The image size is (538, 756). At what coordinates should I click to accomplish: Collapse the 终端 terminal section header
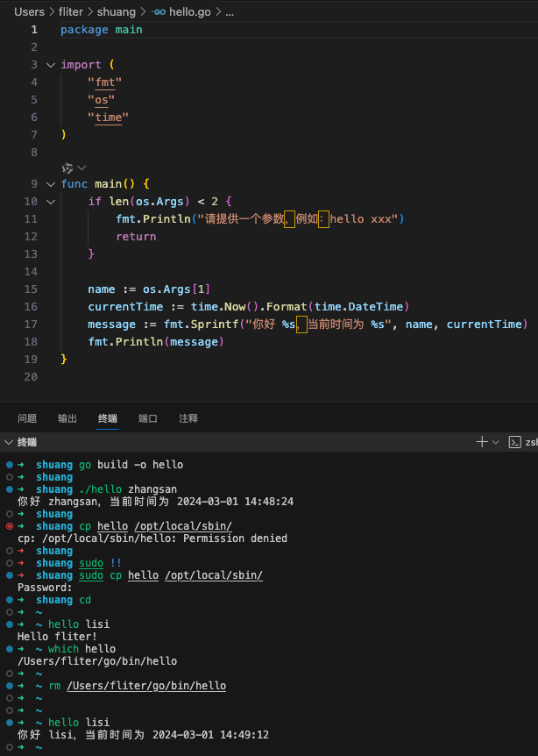9,443
